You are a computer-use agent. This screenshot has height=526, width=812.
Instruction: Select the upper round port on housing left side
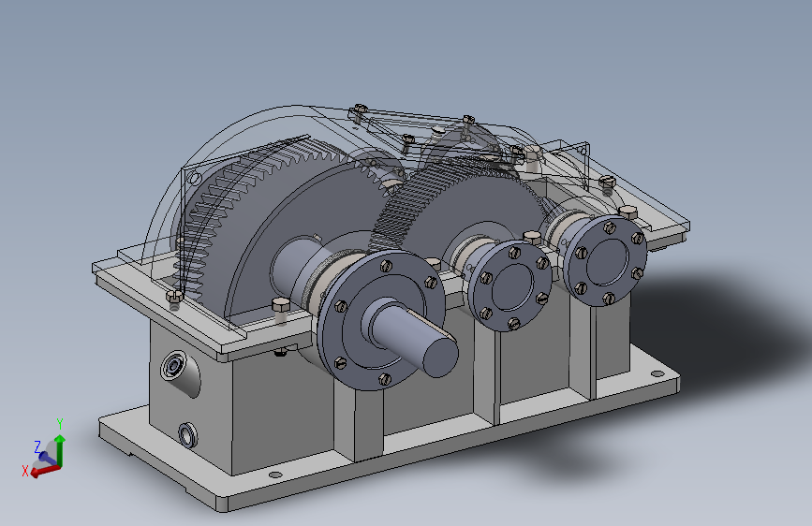(173, 366)
